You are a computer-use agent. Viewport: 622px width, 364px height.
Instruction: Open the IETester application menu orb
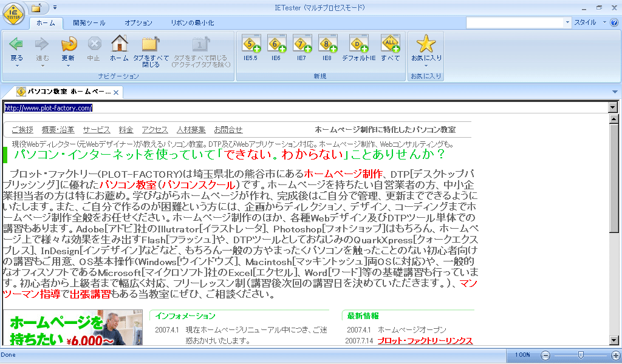click(13, 14)
